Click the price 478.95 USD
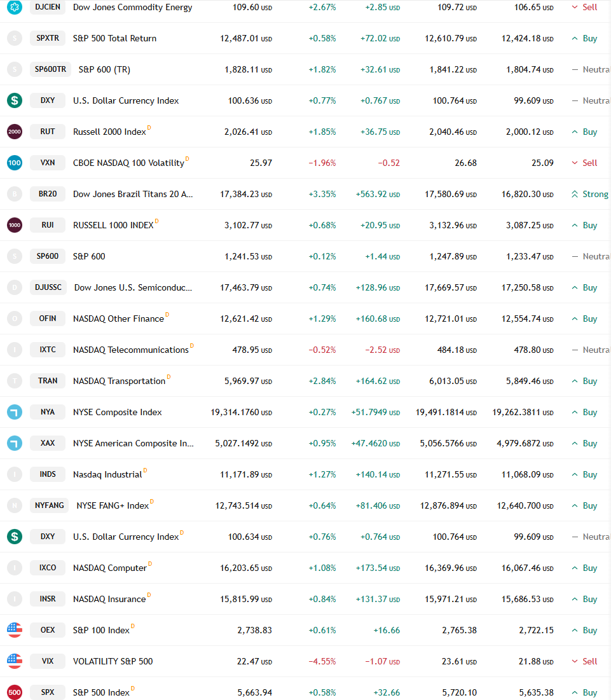The width and height of the screenshot is (611, 700). (252, 350)
